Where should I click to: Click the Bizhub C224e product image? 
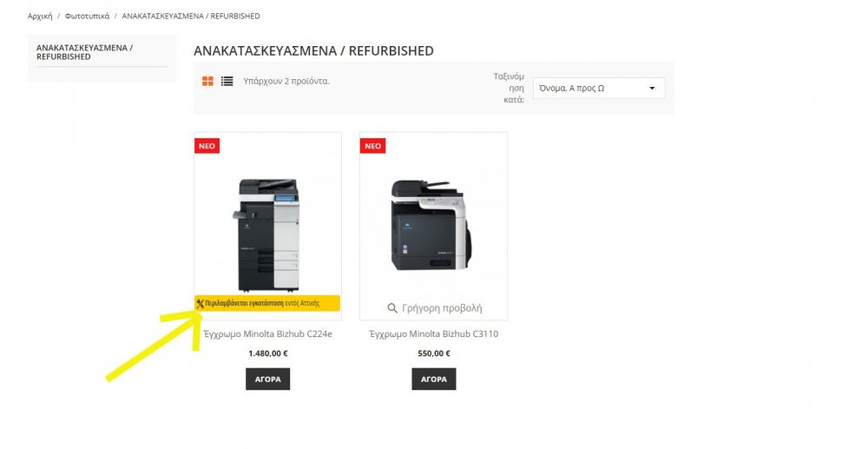tap(268, 234)
